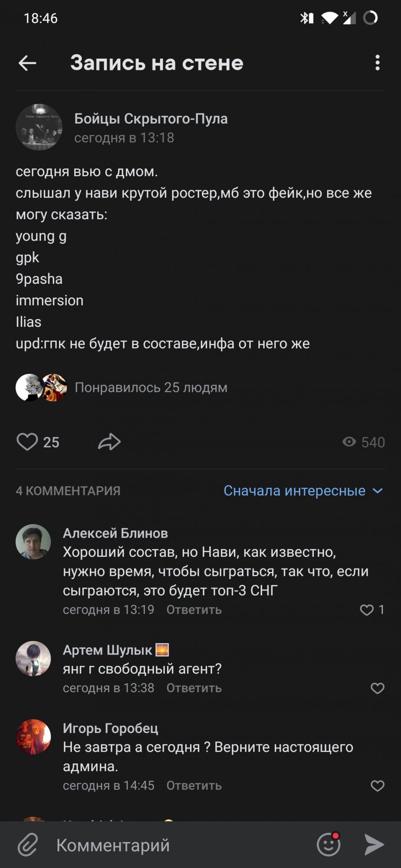Open the three-dot options menu
This screenshot has height=868, width=401.
[377, 63]
